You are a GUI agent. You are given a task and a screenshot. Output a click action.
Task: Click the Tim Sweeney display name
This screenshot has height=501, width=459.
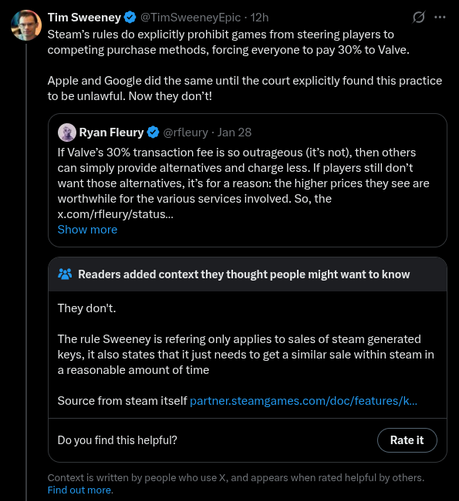coord(84,17)
